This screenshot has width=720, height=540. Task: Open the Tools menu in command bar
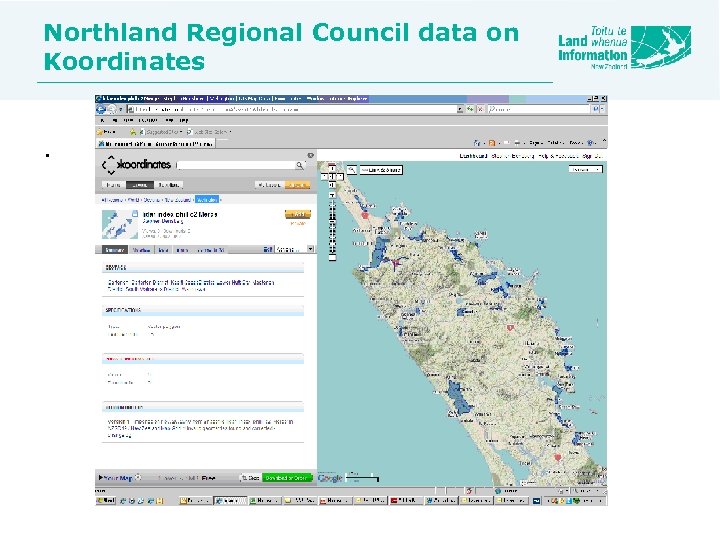click(576, 143)
